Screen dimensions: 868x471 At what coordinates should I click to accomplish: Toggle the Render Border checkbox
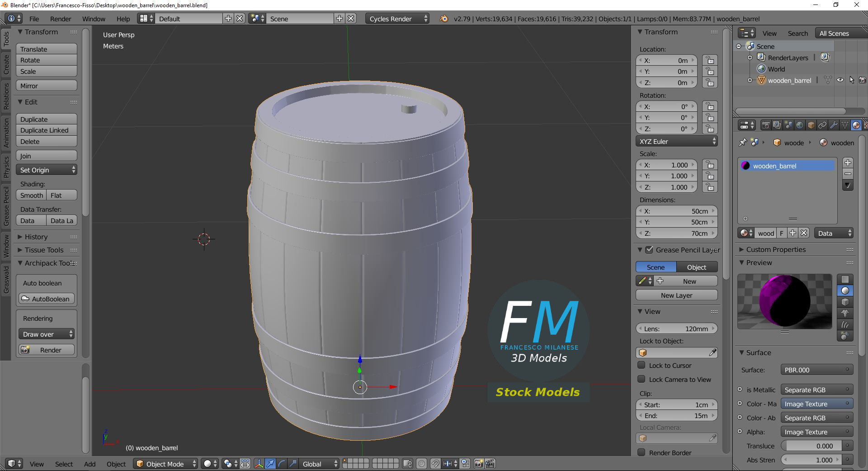(x=641, y=452)
